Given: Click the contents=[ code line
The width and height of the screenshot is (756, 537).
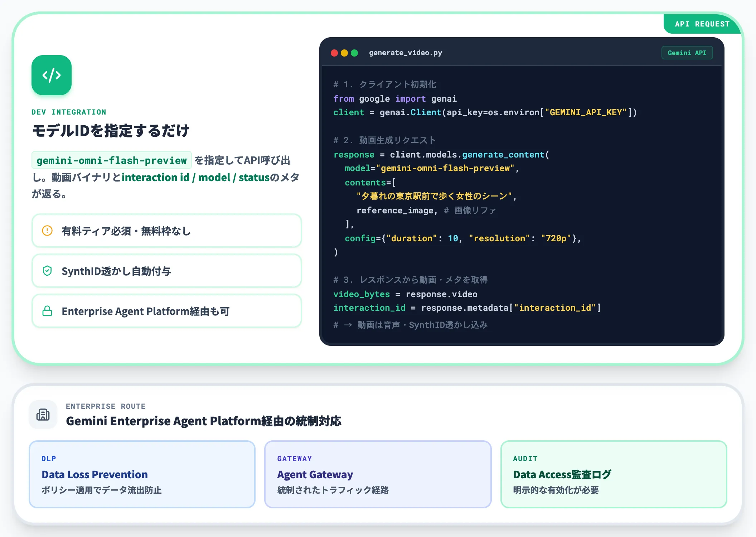Looking at the screenshot, I should [x=370, y=183].
